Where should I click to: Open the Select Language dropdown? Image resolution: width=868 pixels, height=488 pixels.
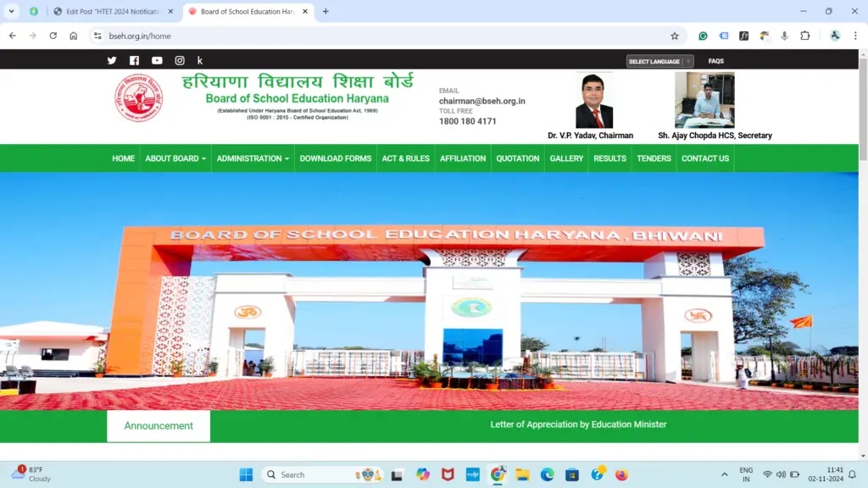tap(659, 61)
